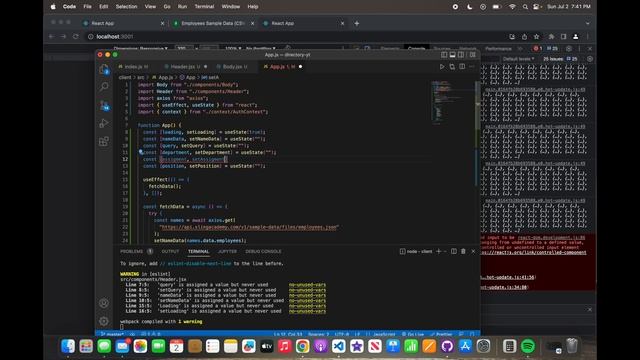Open a new browser tab
The width and height of the screenshot is (640, 360).
(357, 23)
